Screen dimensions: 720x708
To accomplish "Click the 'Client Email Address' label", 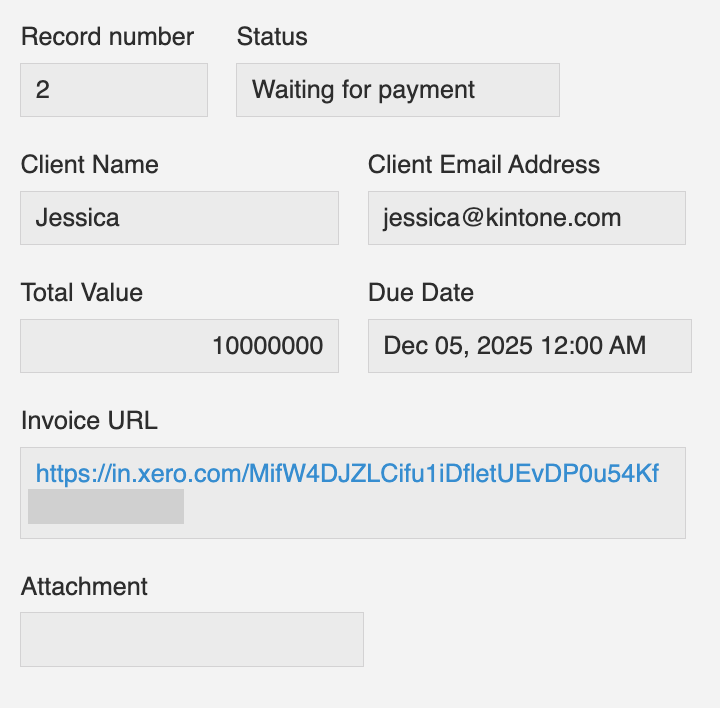I will (x=484, y=165).
